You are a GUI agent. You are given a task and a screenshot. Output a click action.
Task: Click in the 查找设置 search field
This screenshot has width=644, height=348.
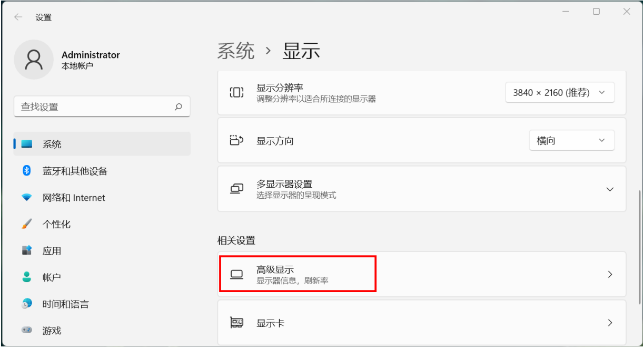[95, 107]
